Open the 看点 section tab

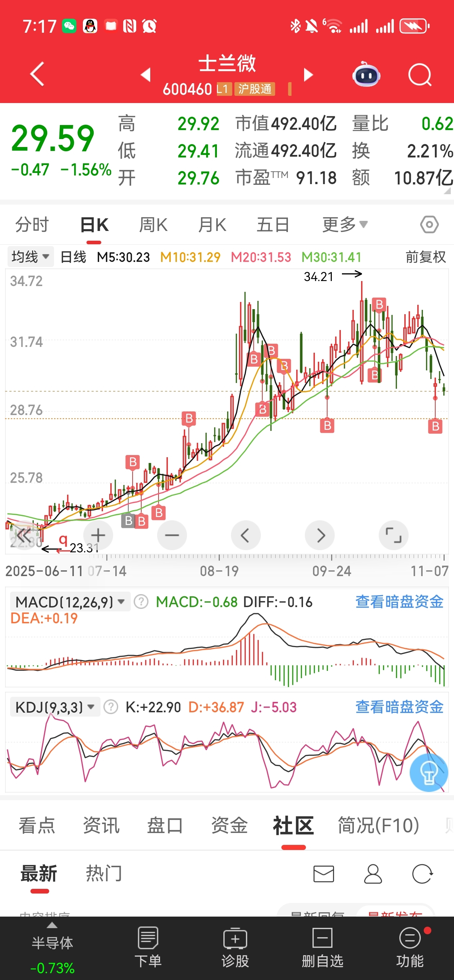coord(37,825)
